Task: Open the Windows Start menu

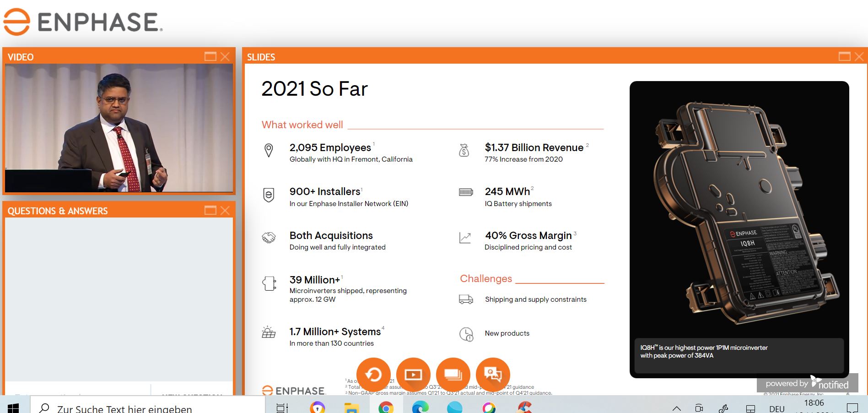Action: (x=13, y=408)
